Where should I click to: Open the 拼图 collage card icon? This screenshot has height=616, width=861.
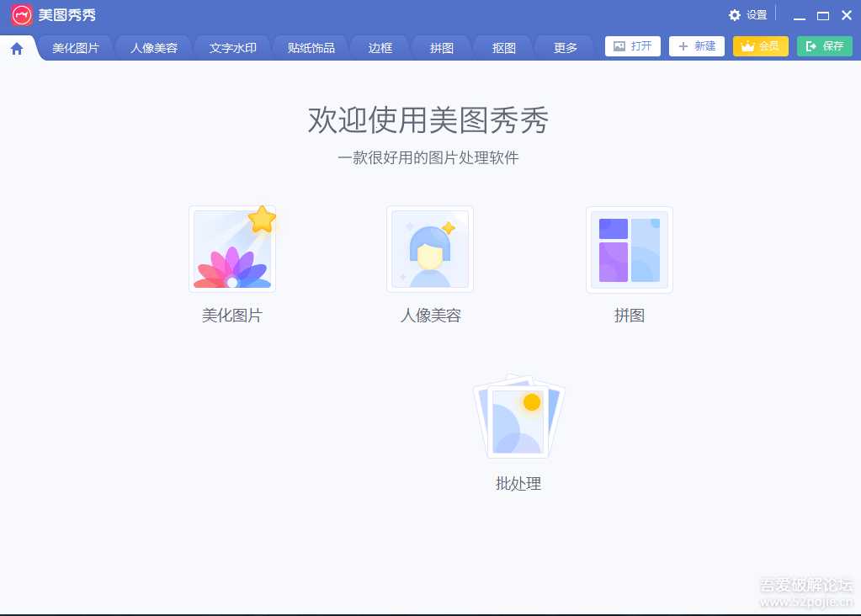click(x=628, y=248)
